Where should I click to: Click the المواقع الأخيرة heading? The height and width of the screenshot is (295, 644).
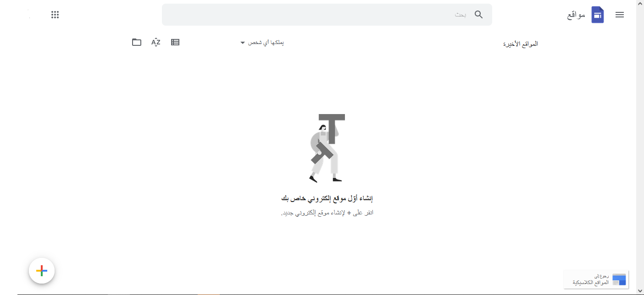point(521,44)
